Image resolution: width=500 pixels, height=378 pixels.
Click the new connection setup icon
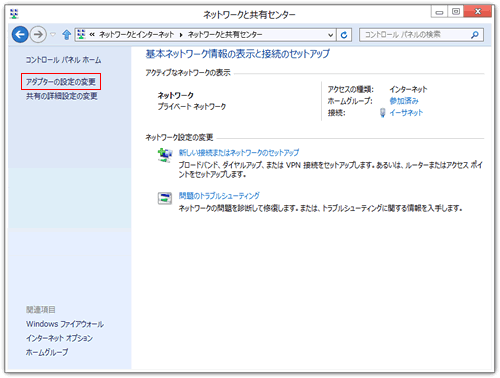165,155
